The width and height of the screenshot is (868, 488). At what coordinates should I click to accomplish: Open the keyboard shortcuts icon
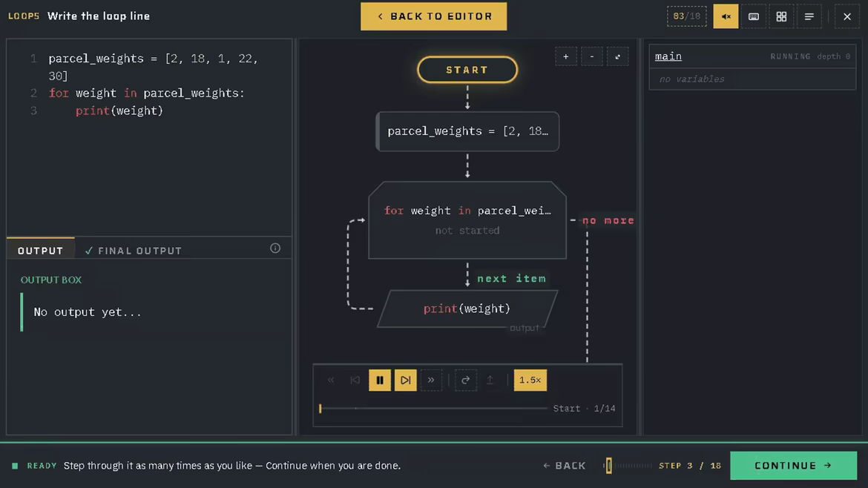pos(754,16)
